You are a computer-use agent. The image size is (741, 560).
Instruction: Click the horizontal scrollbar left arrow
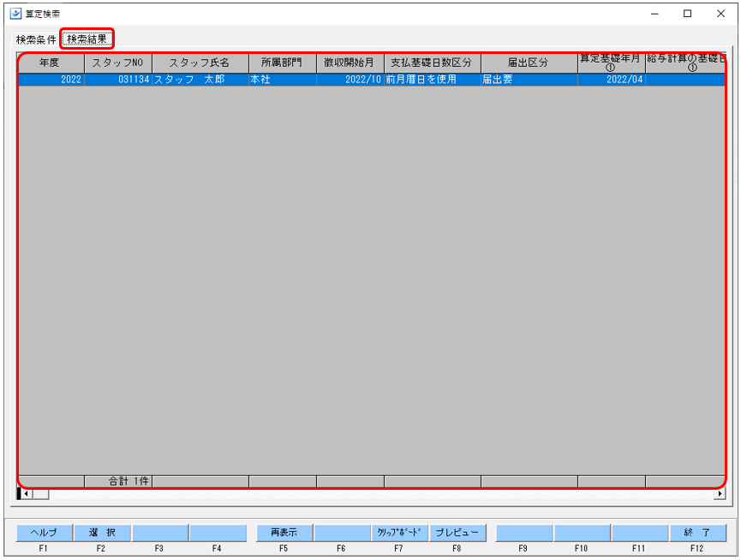(x=27, y=494)
